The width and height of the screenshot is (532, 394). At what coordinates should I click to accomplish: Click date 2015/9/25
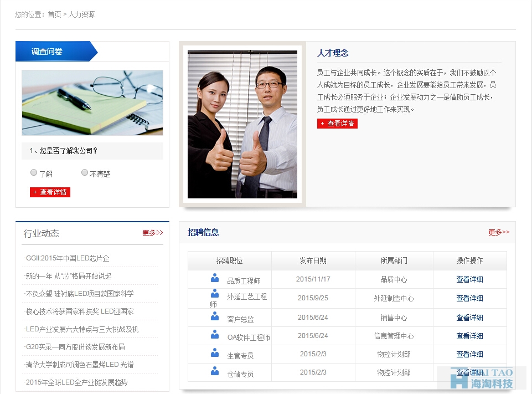pos(313,298)
